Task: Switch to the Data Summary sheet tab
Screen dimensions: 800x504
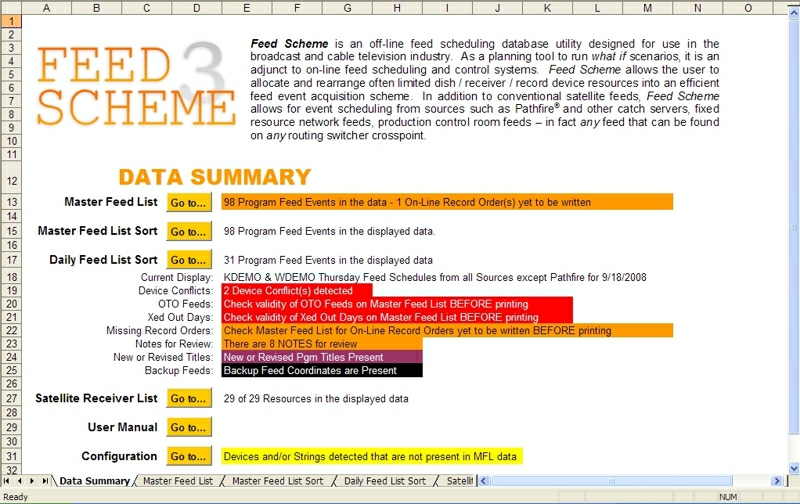Action: pyautogui.click(x=94, y=481)
